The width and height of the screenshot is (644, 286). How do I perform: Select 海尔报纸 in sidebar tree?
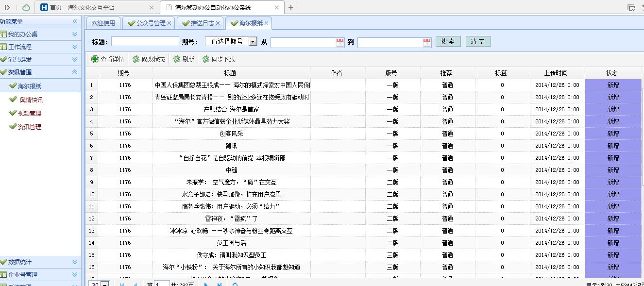(x=30, y=86)
